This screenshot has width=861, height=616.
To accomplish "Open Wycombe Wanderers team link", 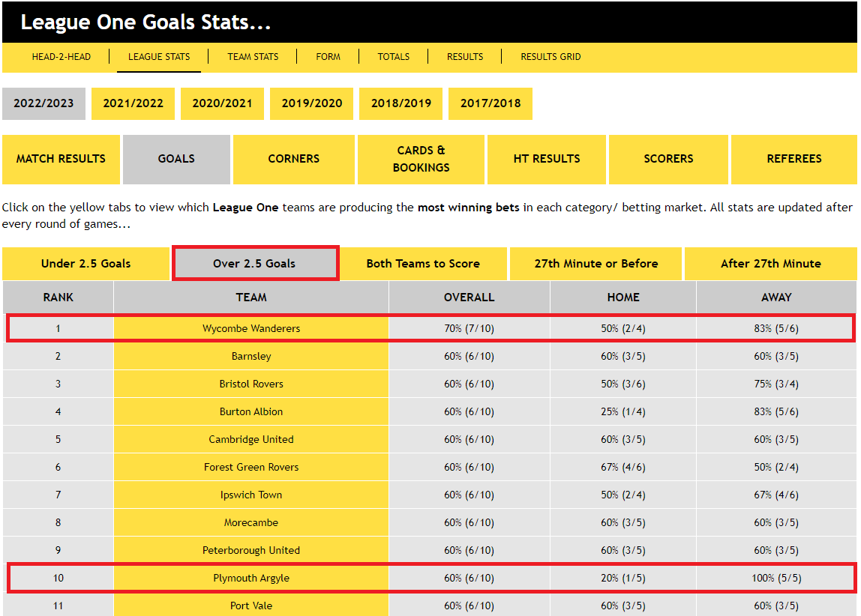I will point(251,328).
